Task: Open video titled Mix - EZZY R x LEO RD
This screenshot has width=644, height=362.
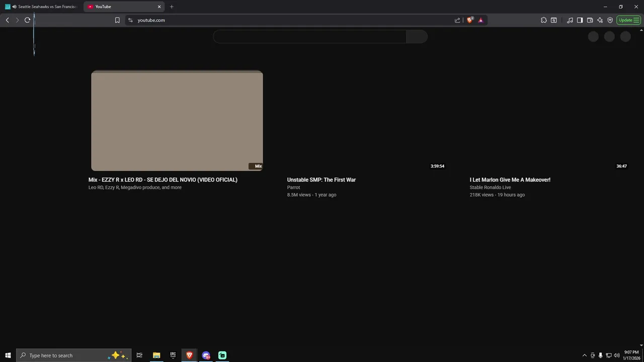Action: 163,179
